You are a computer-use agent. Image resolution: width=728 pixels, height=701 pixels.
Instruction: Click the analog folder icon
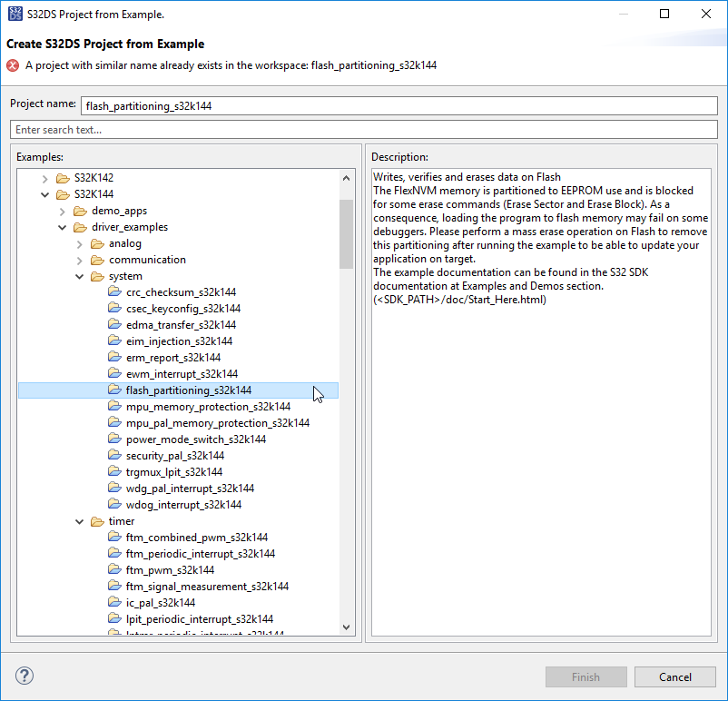[97, 243]
